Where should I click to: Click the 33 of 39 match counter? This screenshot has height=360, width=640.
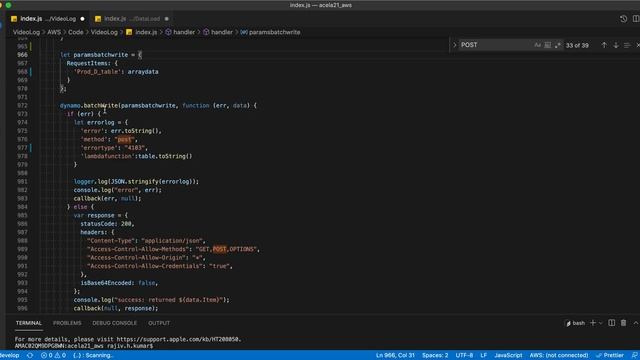click(577, 45)
